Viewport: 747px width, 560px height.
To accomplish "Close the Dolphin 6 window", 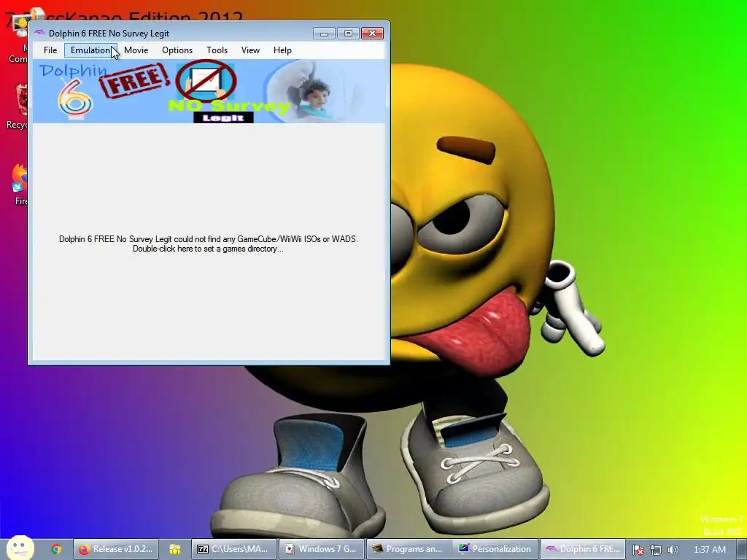I will point(373,33).
